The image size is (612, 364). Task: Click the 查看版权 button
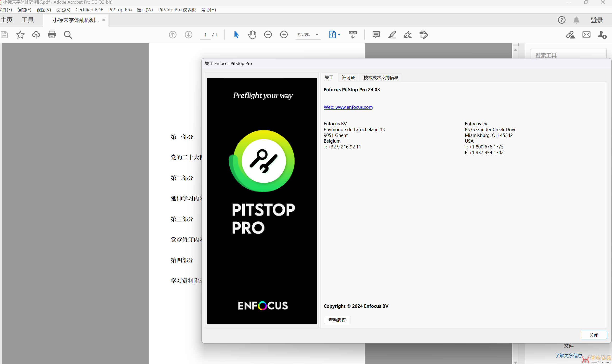(x=337, y=320)
